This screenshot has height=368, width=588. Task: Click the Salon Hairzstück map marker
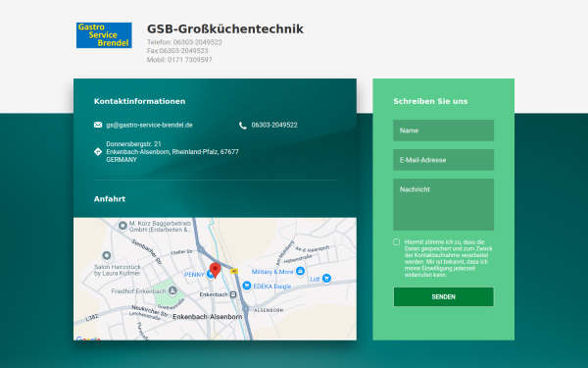(107, 256)
